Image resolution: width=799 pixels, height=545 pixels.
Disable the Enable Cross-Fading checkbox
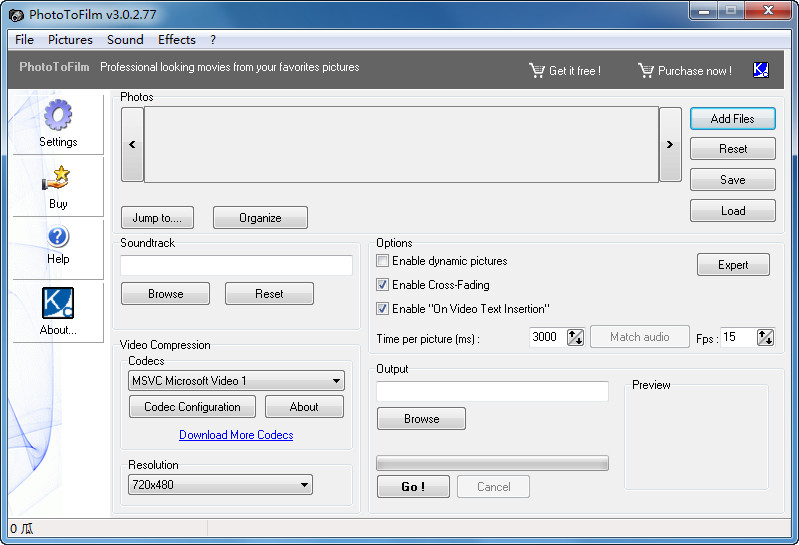382,285
